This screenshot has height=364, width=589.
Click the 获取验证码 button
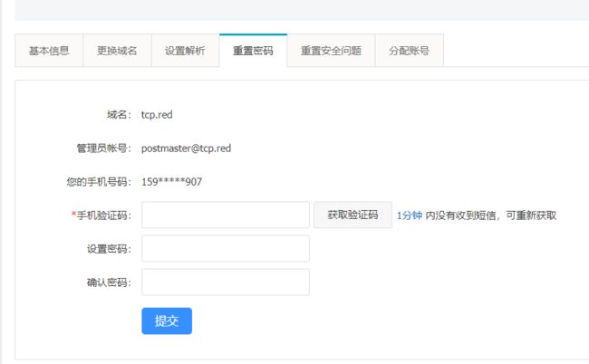click(x=352, y=215)
